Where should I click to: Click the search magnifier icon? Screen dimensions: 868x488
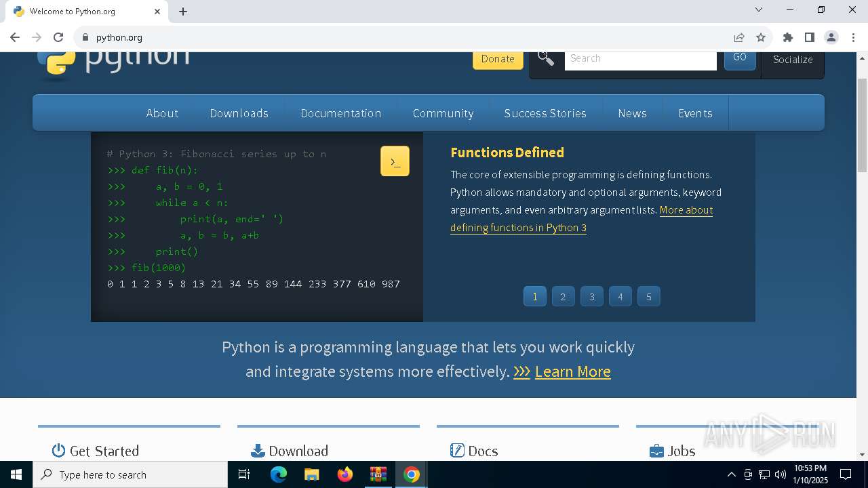(x=546, y=58)
